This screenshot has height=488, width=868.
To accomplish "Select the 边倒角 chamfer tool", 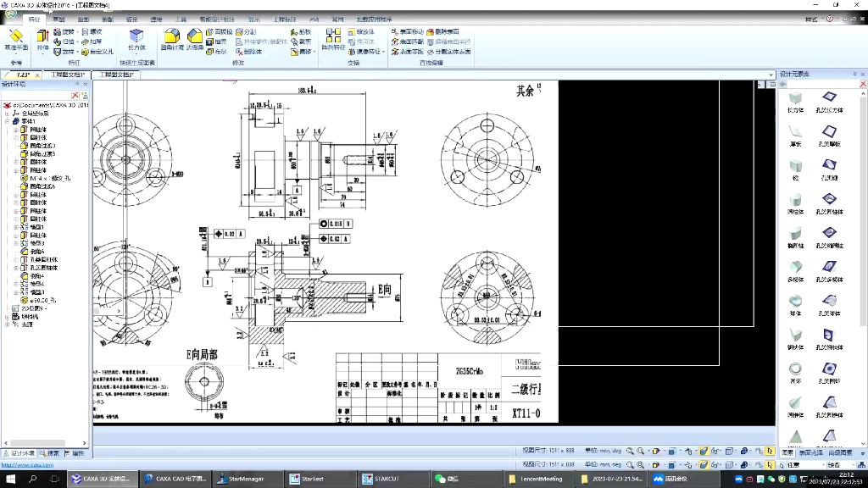I will (194, 40).
